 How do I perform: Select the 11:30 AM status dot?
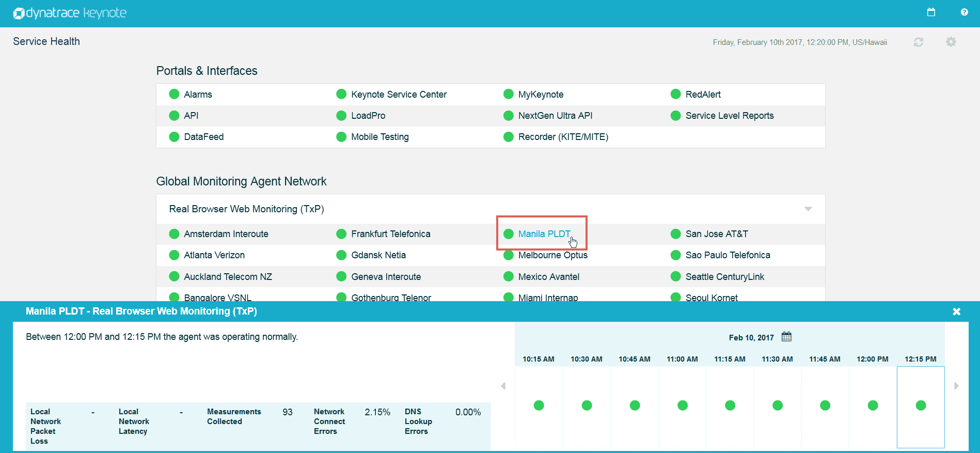pyautogui.click(x=777, y=405)
